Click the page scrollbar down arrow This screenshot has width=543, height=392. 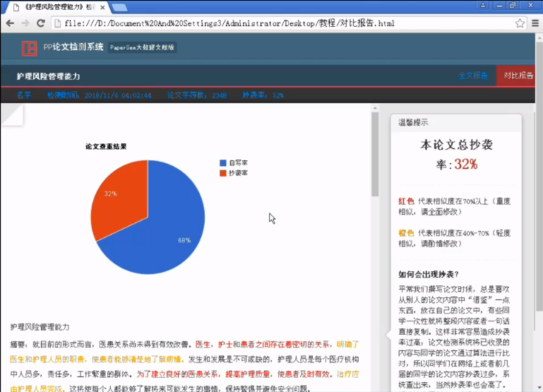pyautogui.click(x=539, y=388)
